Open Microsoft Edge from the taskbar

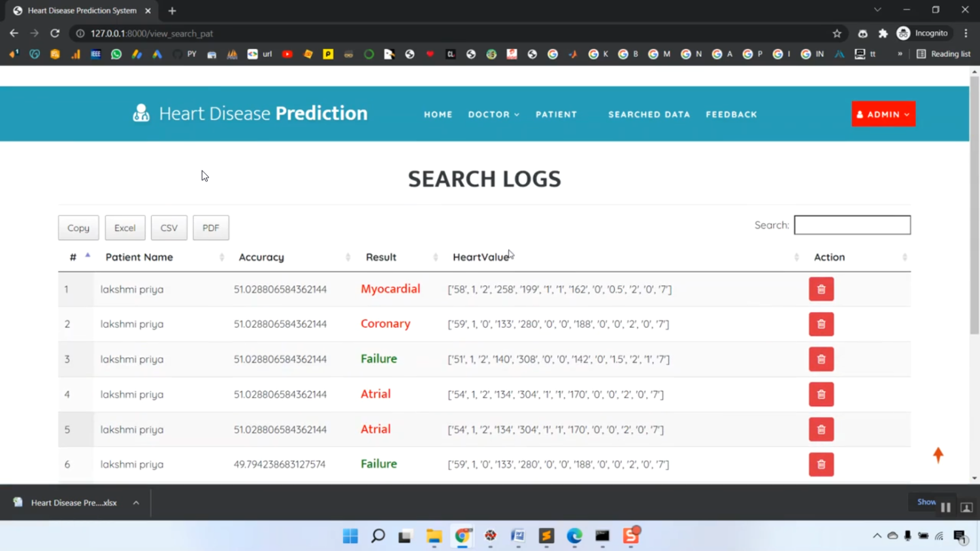click(574, 536)
